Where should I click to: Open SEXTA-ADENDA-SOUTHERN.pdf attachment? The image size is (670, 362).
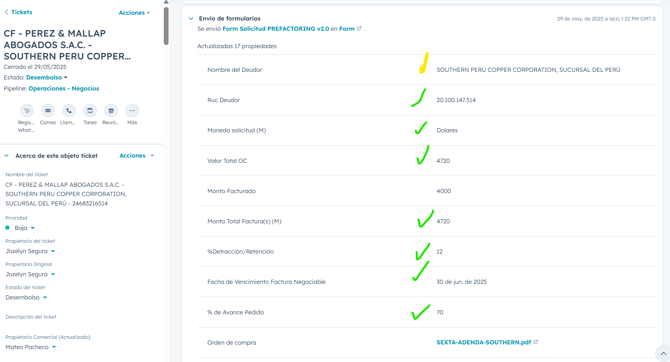tap(483, 342)
